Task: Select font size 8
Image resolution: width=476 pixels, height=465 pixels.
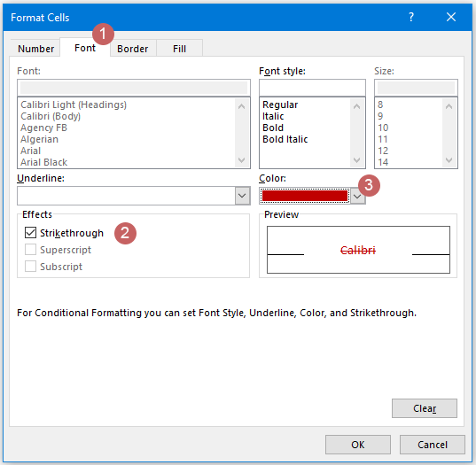Action: [x=380, y=105]
